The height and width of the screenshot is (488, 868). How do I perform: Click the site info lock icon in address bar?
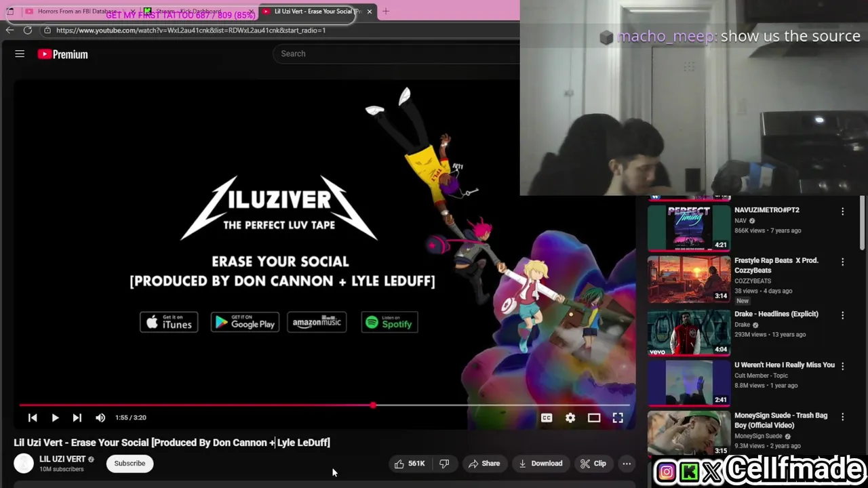pyautogui.click(x=47, y=30)
